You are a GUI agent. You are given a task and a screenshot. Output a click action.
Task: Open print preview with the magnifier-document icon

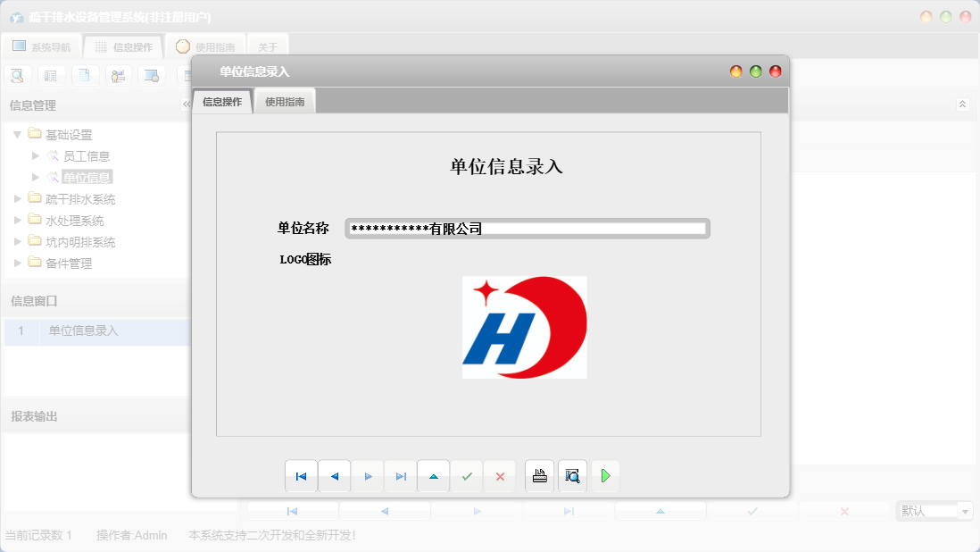click(x=572, y=475)
